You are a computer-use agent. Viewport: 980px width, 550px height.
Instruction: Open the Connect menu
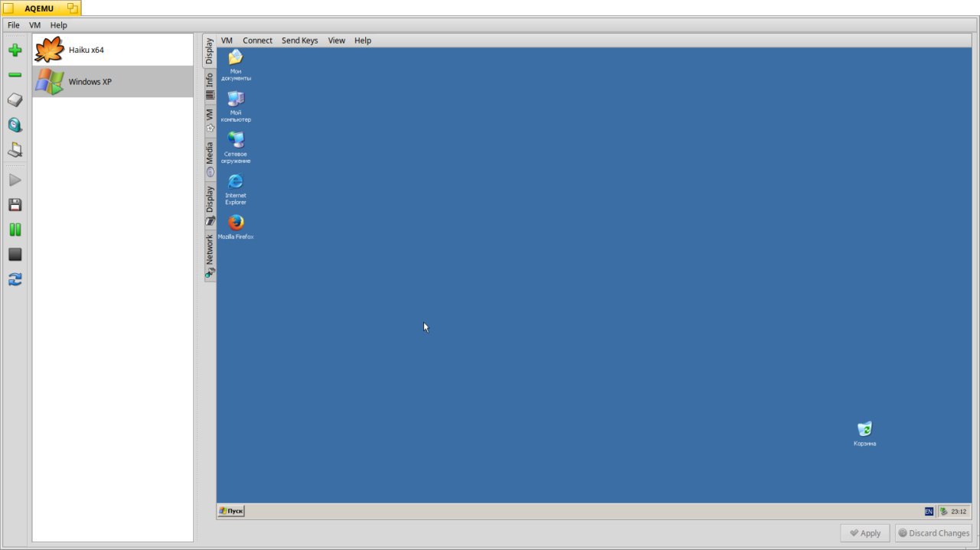coord(257,41)
